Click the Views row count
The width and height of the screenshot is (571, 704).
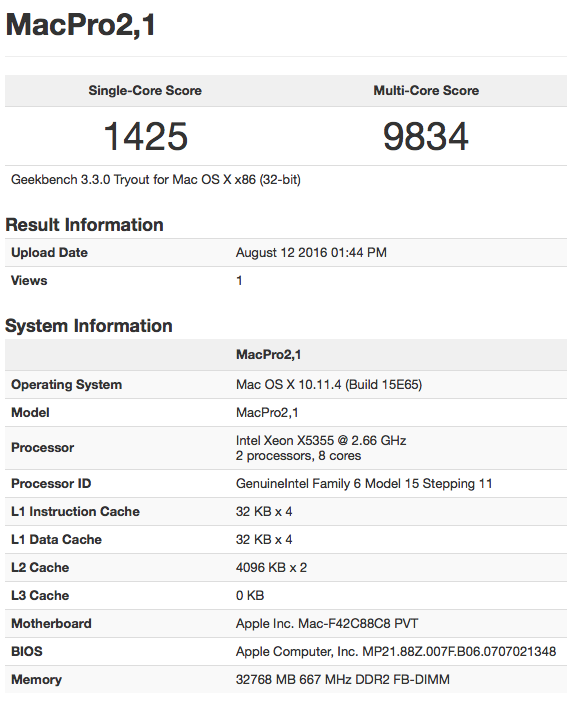239,281
